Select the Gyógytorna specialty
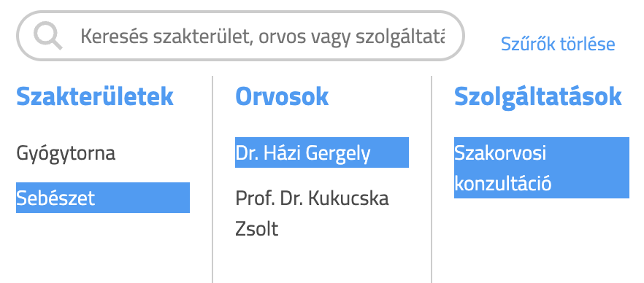Screen dimensions: 644x283 (x=66, y=153)
